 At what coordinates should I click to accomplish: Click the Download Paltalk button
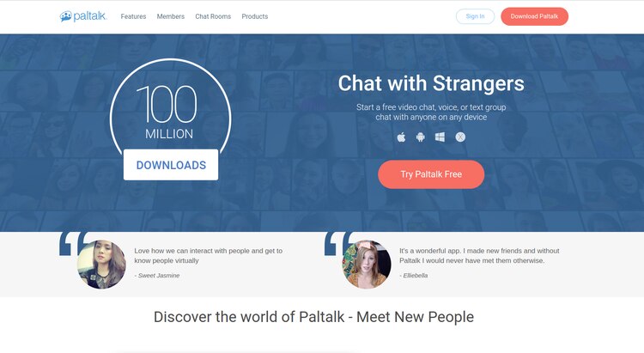pyautogui.click(x=534, y=16)
